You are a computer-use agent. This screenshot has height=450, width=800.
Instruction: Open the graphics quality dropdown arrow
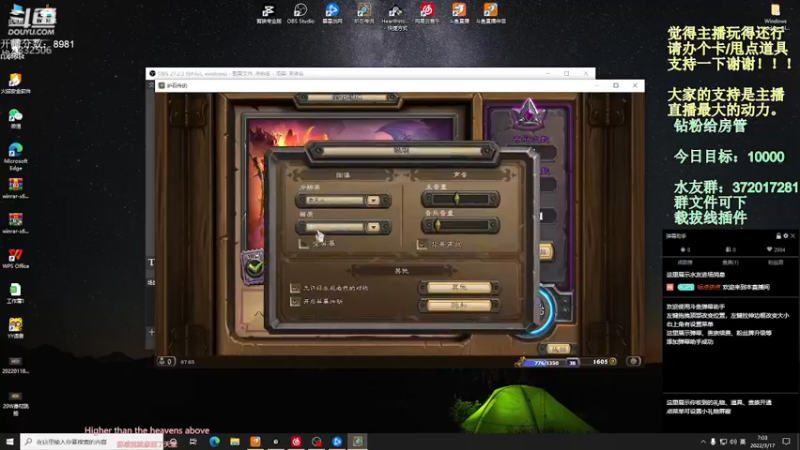(373, 227)
